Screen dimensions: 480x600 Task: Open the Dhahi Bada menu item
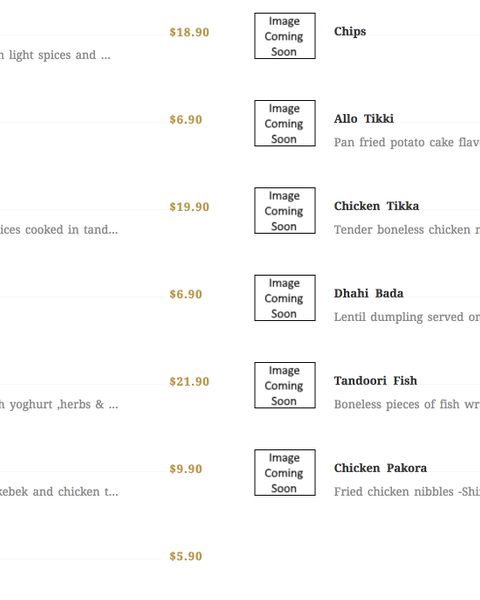pos(369,293)
